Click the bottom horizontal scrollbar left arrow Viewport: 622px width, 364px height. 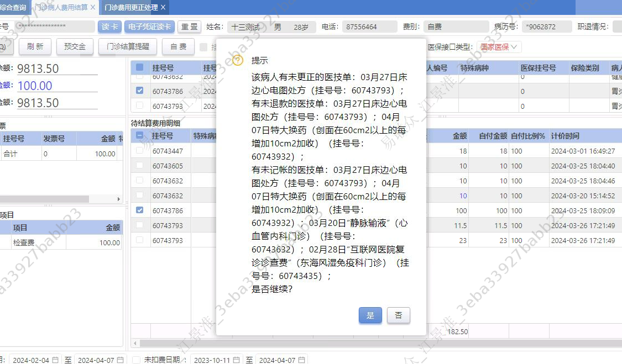coord(135,344)
